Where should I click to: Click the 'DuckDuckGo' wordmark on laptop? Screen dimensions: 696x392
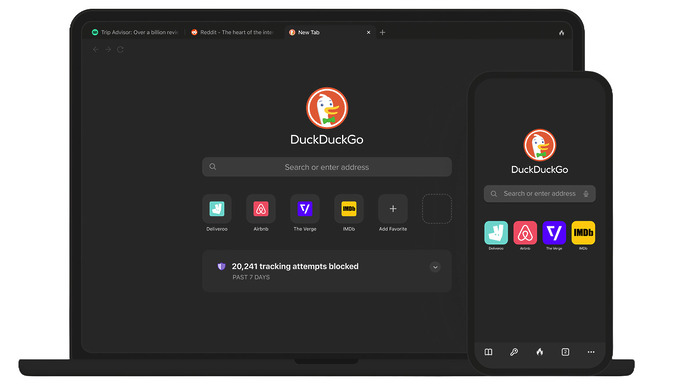(x=327, y=139)
